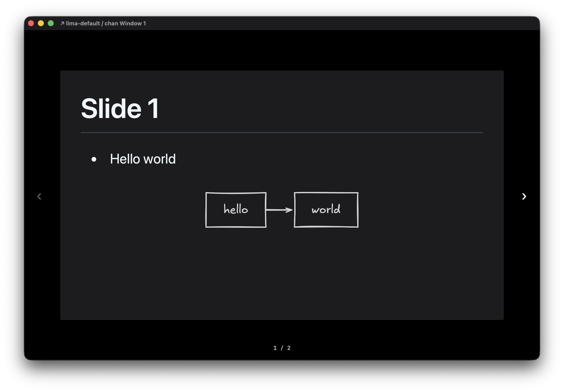Click the pop-out arrow icon beside the title

pyautogui.click(x=62, y=23)
